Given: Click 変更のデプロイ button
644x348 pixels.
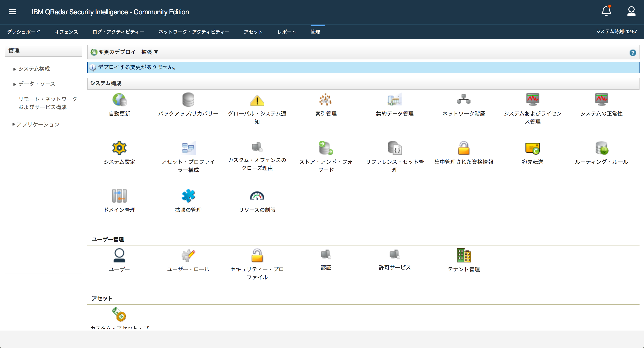Looking at the screenshot, I should [x=113, y=52].
